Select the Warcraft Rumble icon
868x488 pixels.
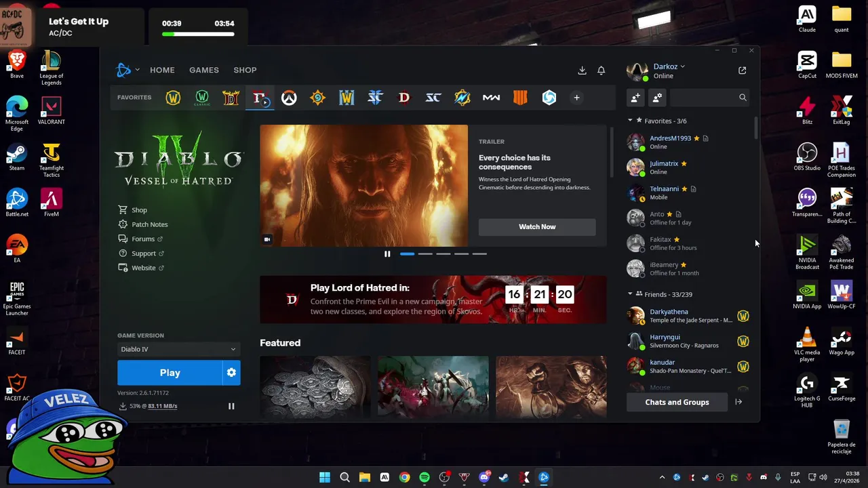[462, 98]
